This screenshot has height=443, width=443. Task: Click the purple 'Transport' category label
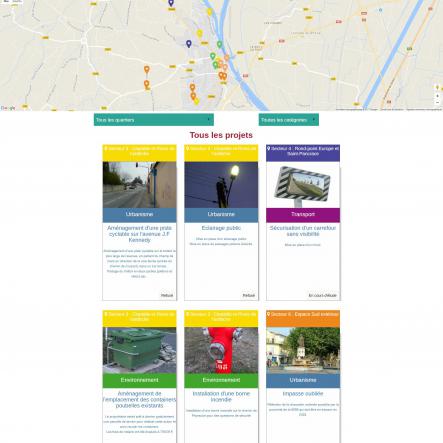[x=303, y=214]
